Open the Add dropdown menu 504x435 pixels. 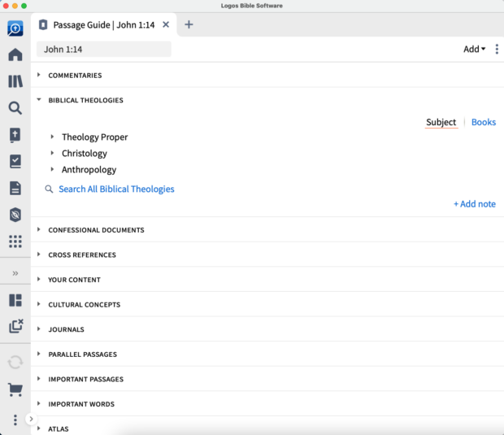474,49
